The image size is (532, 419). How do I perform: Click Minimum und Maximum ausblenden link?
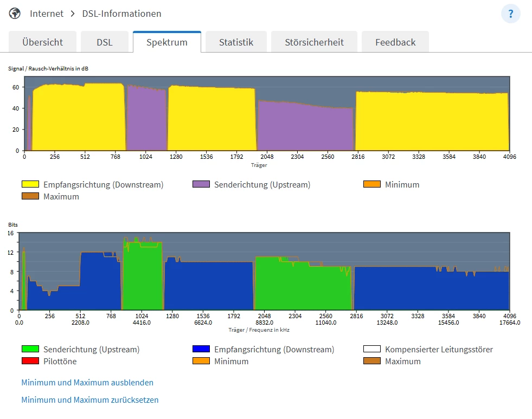point(87,383)
